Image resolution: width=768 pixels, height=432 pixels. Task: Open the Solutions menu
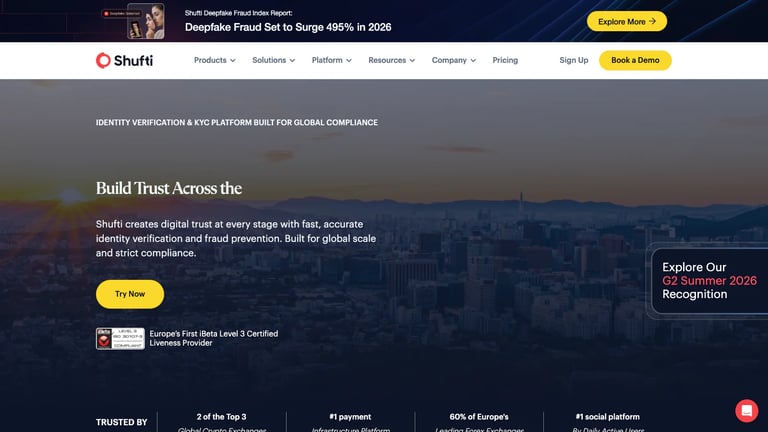pyautogui.click(x=274, y=60)
